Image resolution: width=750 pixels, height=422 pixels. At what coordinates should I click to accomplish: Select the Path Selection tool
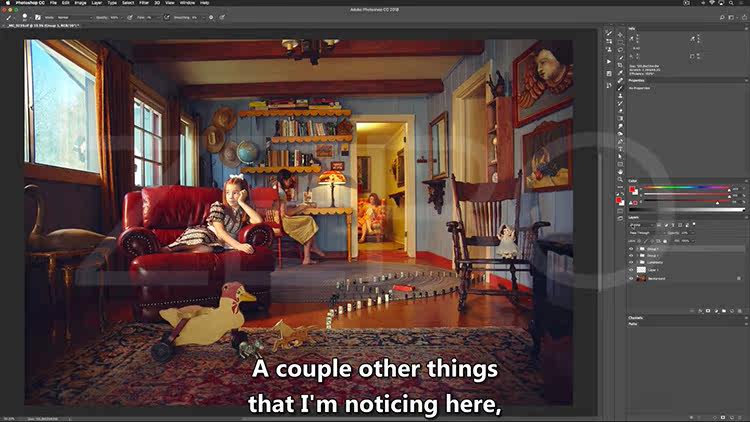620,156
